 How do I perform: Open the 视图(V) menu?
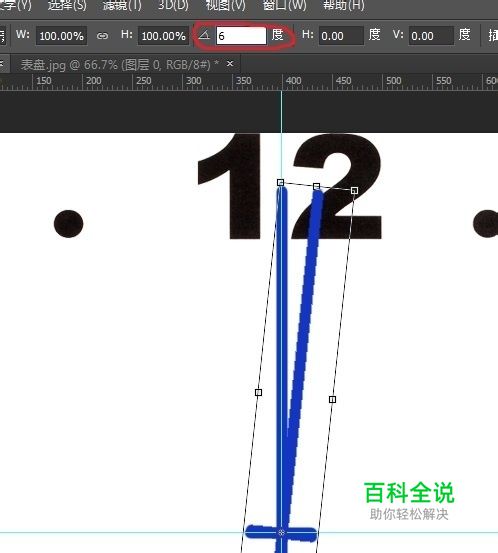pyautogui.click(x=225, y=5)
